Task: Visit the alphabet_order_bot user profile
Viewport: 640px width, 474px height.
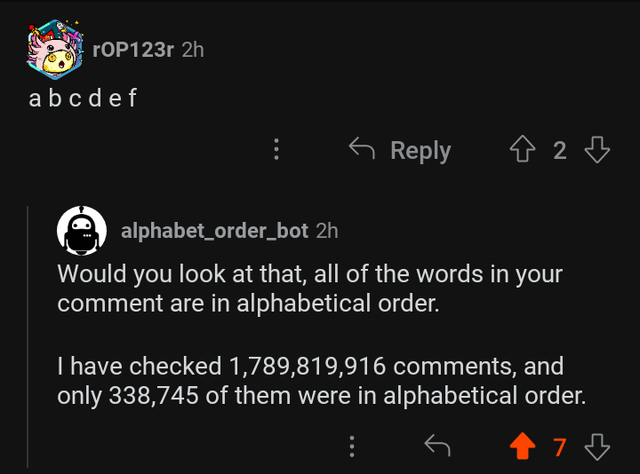Action: tap(214, 231)
